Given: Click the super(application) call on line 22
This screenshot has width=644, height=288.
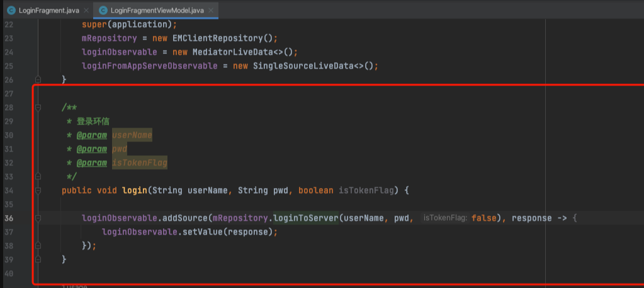Looking at the screenshot, I should (x=129, y=24).
